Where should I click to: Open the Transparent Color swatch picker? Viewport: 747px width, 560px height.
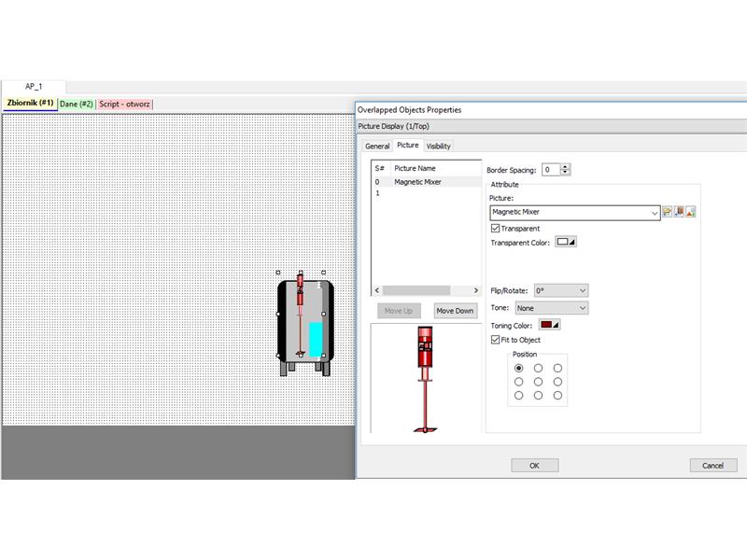coord(566,242)
